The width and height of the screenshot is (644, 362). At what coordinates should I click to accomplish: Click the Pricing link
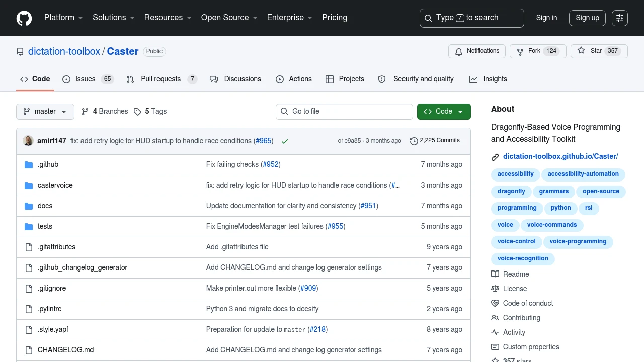[x=335, y=18]
